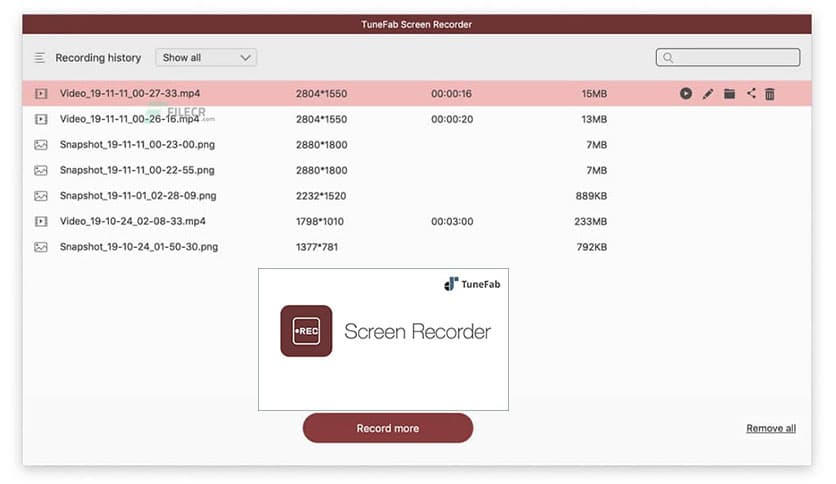Screen dimensions: 836x484
Task: Rename the recording with the pencil icon
Action: [x=708, y=94]
